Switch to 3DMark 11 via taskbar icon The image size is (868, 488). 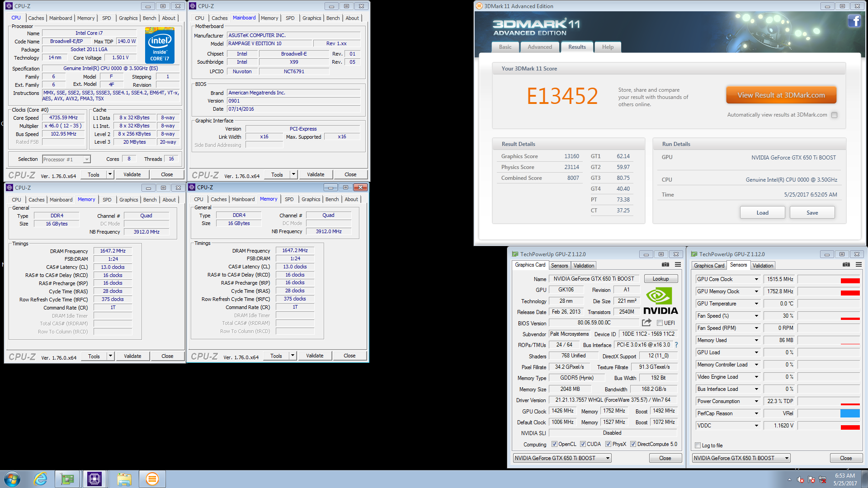152,479
